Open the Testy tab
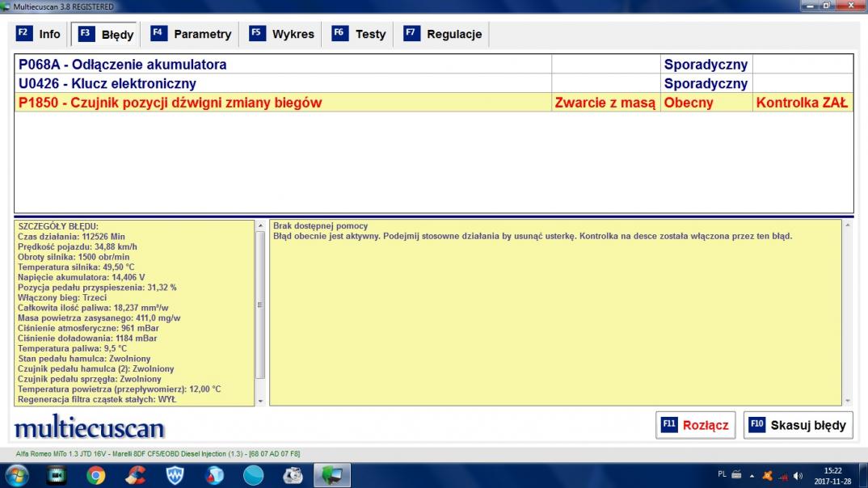 click(359, 34)
